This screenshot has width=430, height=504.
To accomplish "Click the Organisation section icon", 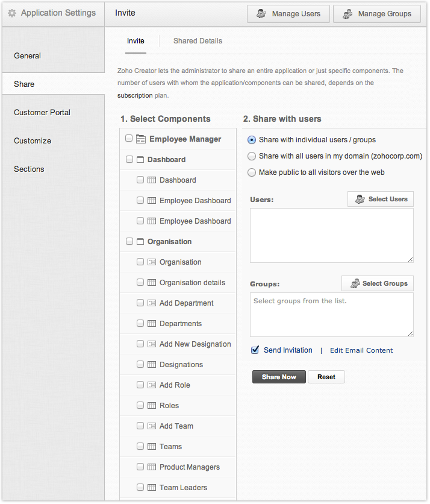I will pyautogui.click(x=140, y=242).
